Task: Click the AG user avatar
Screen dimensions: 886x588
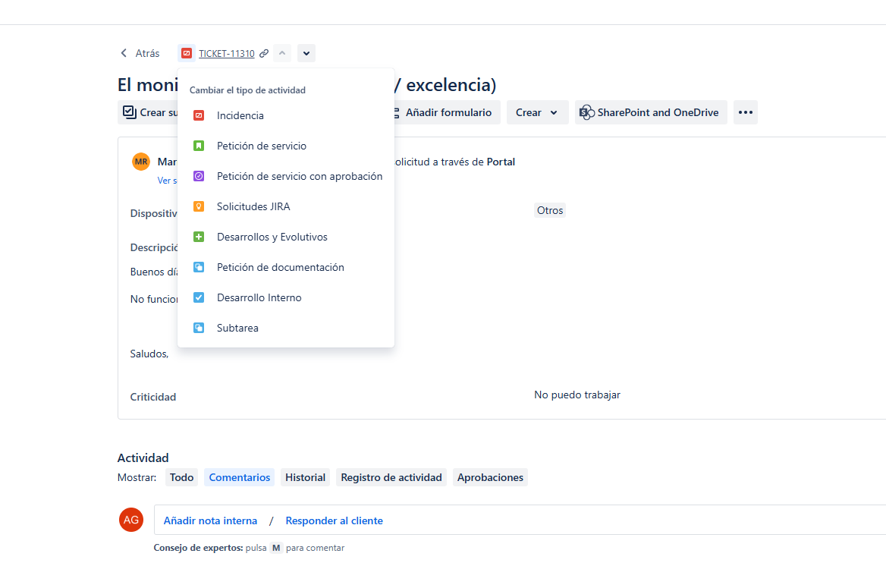Action: [x=131, y=520]
